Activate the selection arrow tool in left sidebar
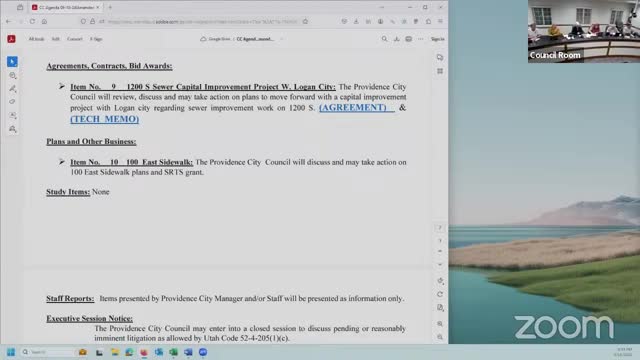This screenshot has height=360, width=640. [x=12, y=62]
